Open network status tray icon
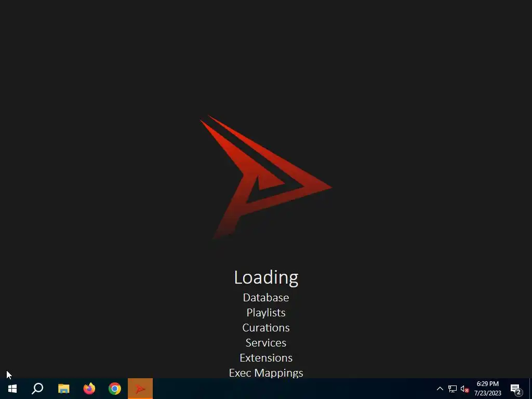The width and height of the screenshot is (532, 399). (x=453, y=389)
